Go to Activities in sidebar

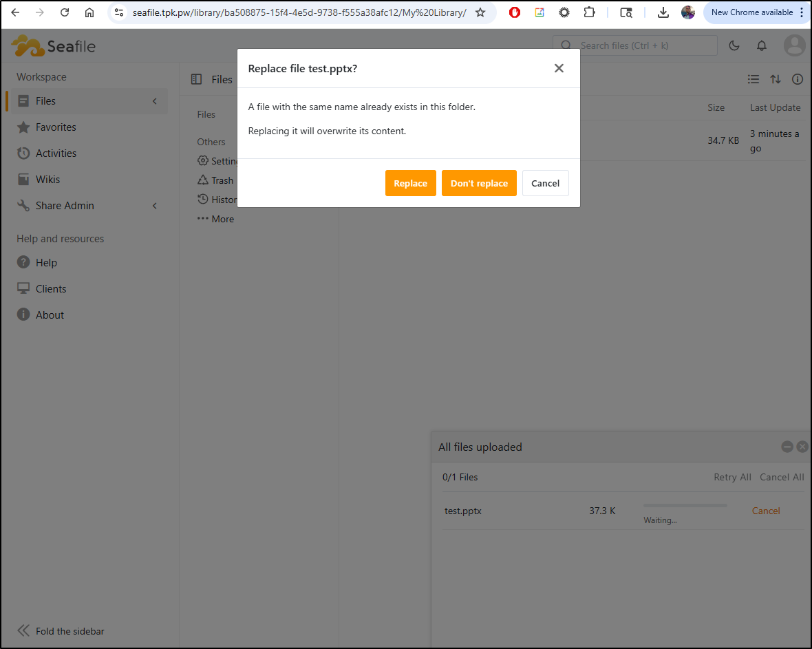tap(56, 153)
